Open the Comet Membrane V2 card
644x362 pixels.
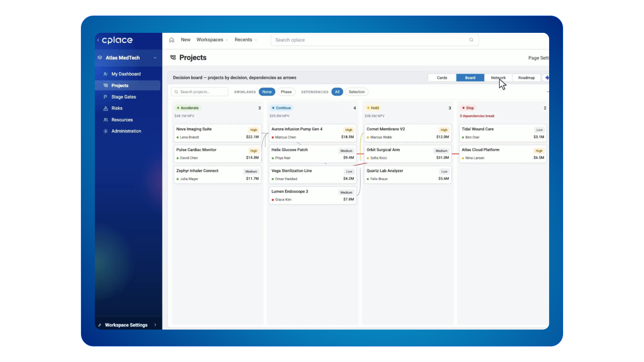coord(408,133)
